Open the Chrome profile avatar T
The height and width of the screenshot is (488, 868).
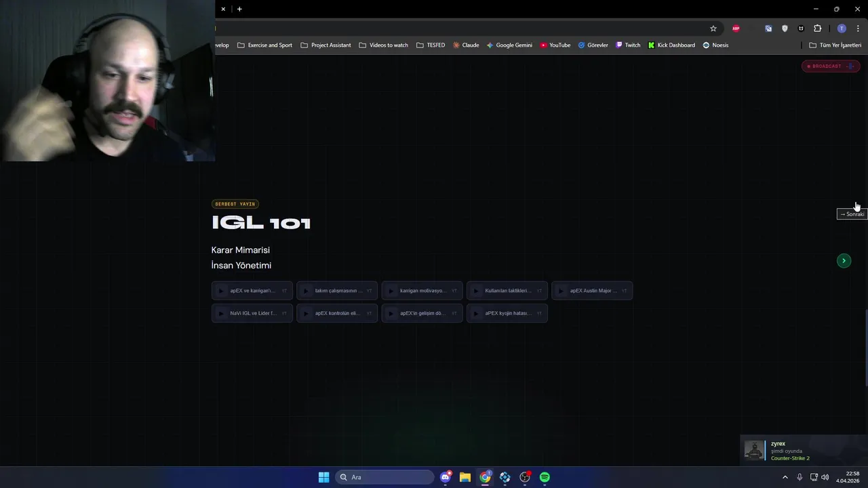point(842,28)
